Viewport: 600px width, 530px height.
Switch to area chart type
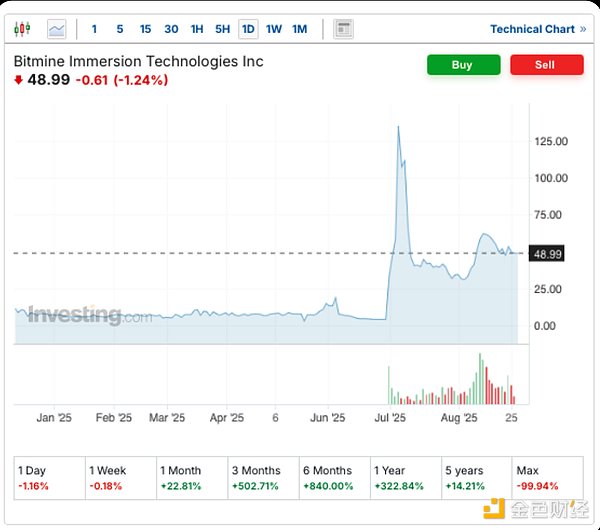(x=57, y=29)
